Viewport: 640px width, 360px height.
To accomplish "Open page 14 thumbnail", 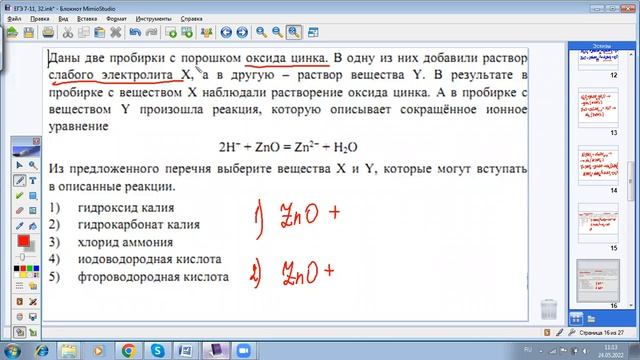I will click(598, 165).
